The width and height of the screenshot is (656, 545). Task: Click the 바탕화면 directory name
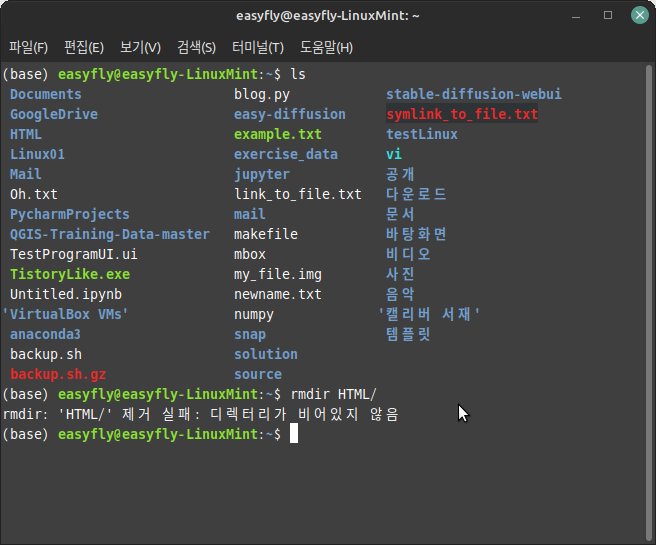[416, 234]
